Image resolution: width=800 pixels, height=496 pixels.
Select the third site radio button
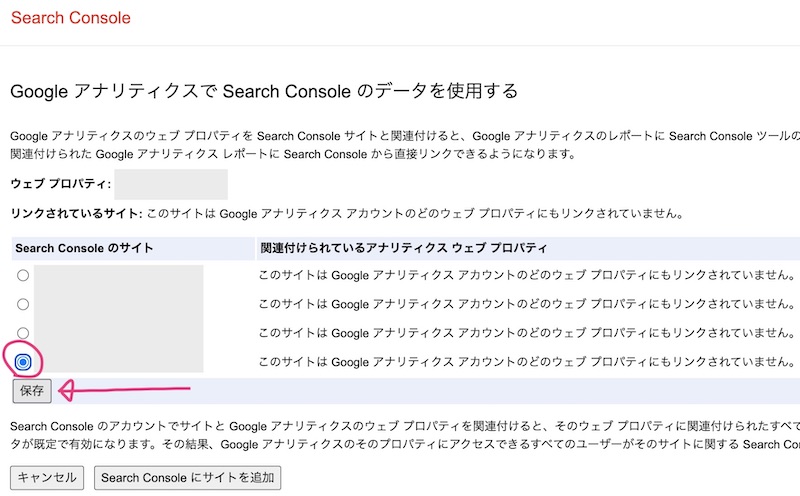coord(23,333)
